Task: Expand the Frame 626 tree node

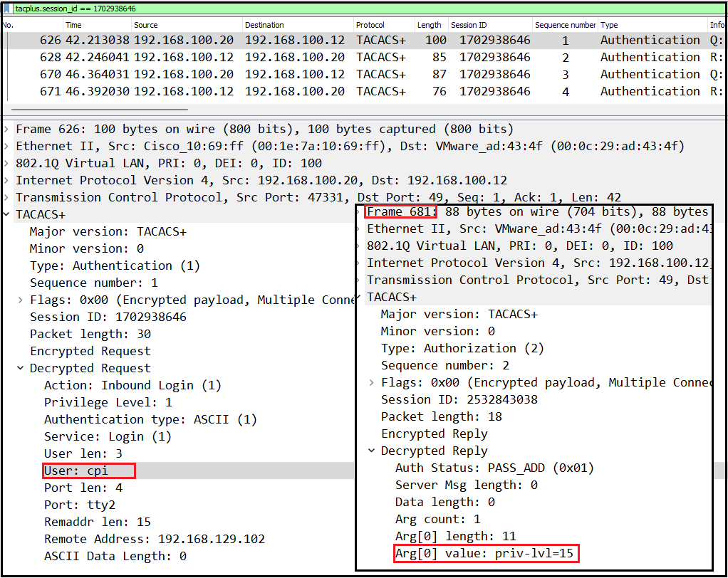Action: (x=7, y=129)
